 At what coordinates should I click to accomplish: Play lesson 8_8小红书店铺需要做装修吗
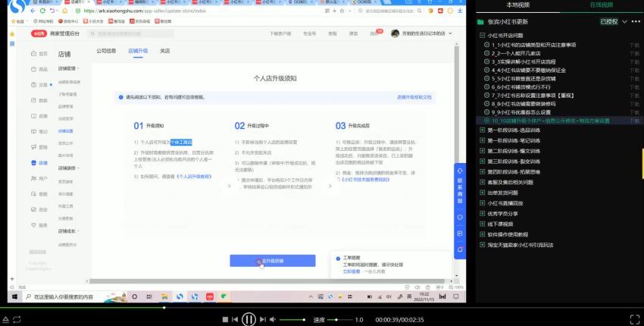coord(524,104)
